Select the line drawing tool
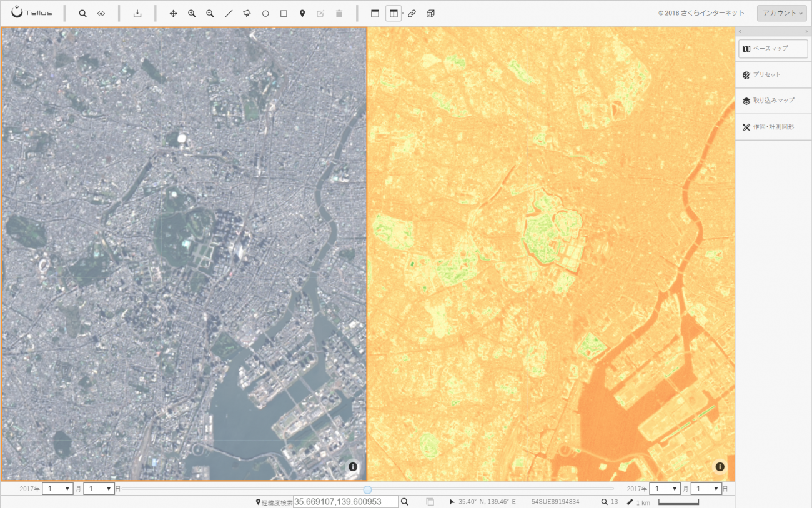 click(x=229, y=13)
